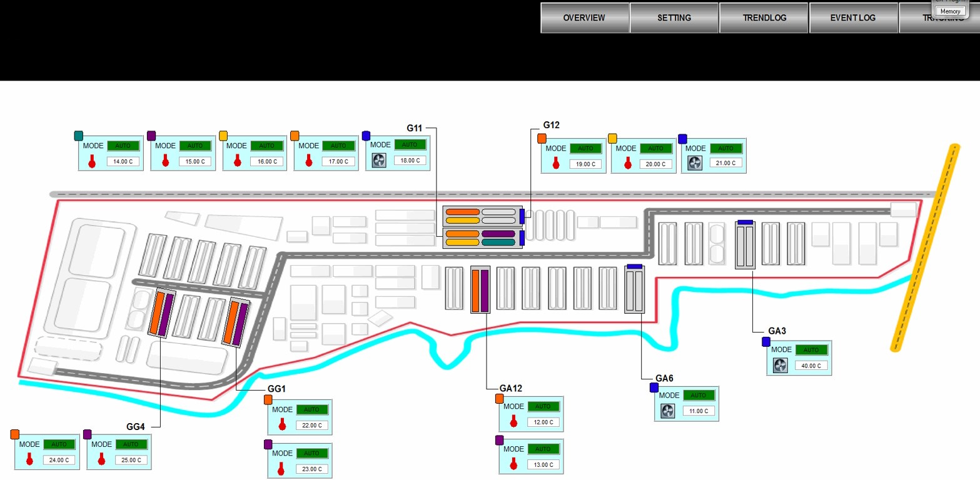Click thermometer icon beside 17.00 C

click(x=308, y=161)
